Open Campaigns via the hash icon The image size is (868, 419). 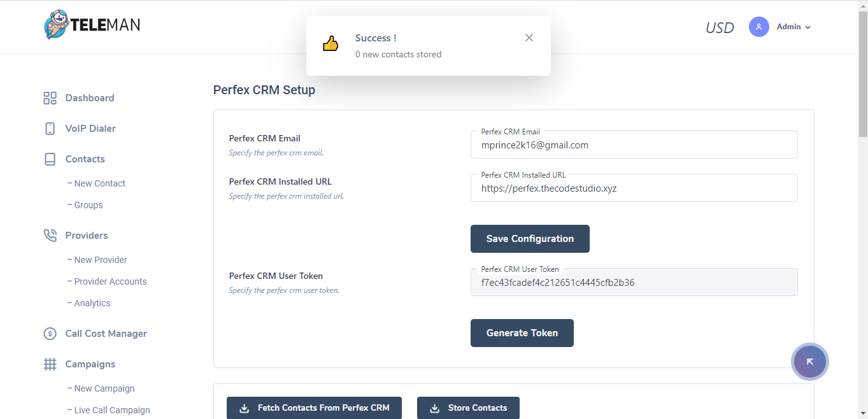point(50,364)
